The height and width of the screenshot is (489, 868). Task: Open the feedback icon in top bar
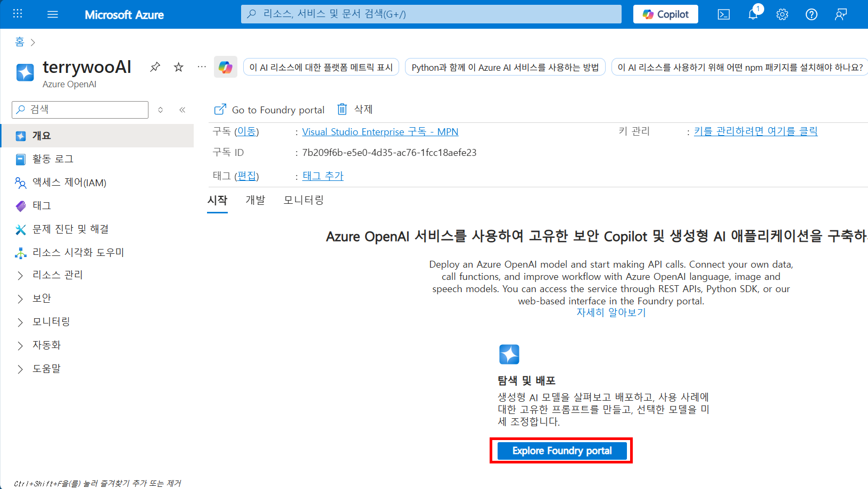pos(841,14)
